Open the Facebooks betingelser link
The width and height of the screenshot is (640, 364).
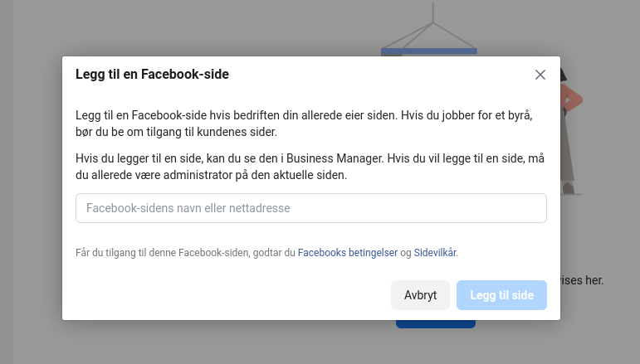click(x=347, y=253)
